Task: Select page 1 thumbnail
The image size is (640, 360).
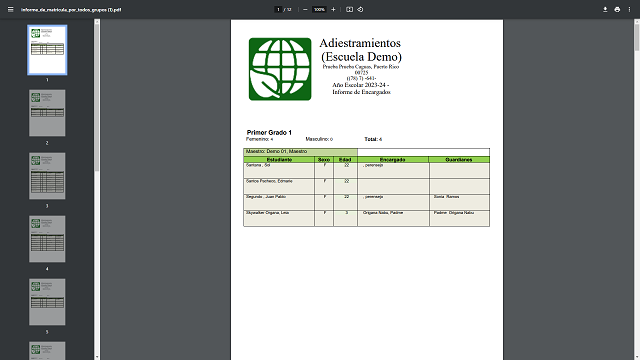Action: click(x=47, y=50)
